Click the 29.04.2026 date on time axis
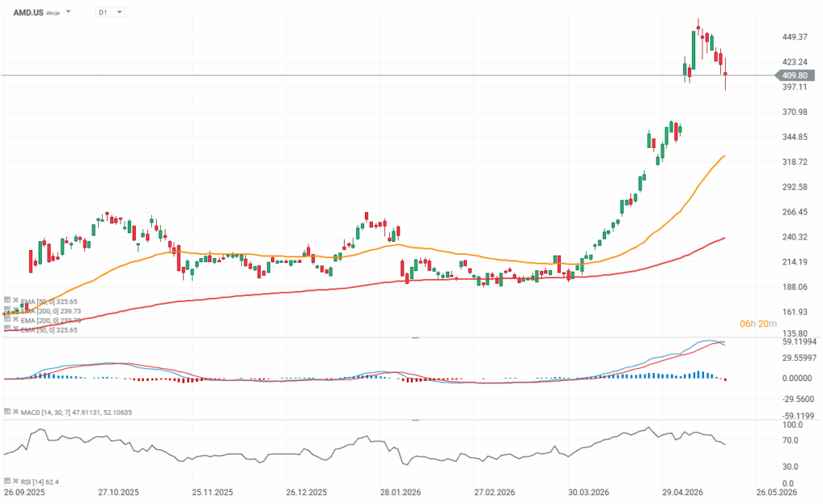 pos(682,493)
